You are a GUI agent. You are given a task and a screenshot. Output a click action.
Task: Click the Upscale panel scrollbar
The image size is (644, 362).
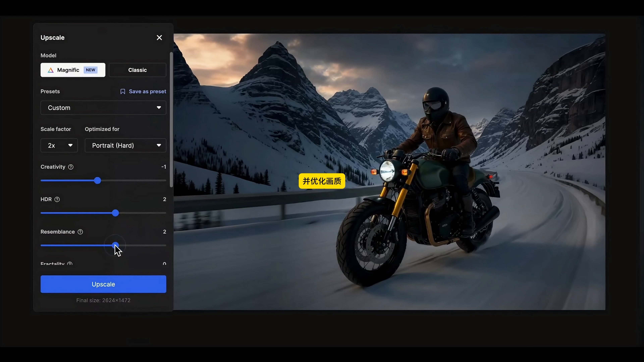[171, 119]
